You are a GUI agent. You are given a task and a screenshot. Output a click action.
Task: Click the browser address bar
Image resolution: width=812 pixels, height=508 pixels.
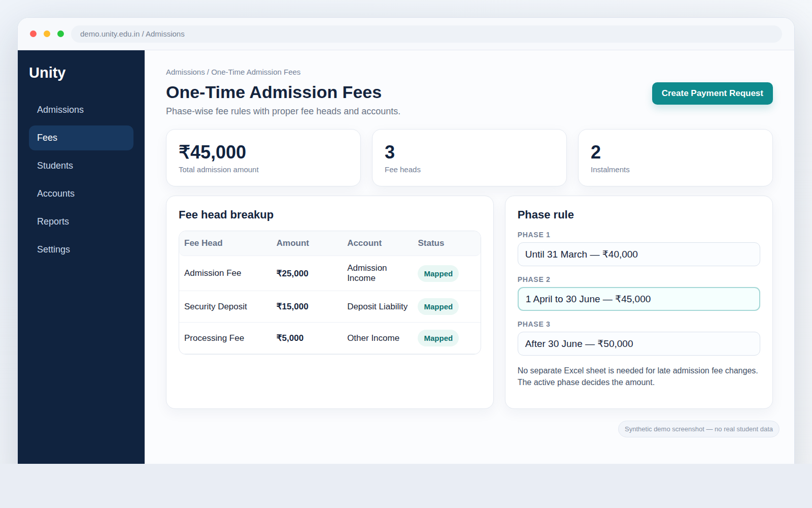point(426,34)
